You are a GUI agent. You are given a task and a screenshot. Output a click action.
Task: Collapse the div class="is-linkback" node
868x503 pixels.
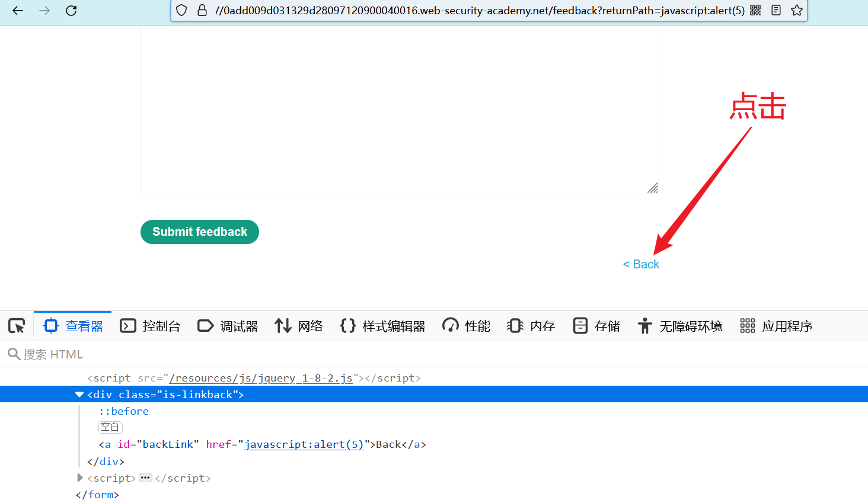coord(79,395)
